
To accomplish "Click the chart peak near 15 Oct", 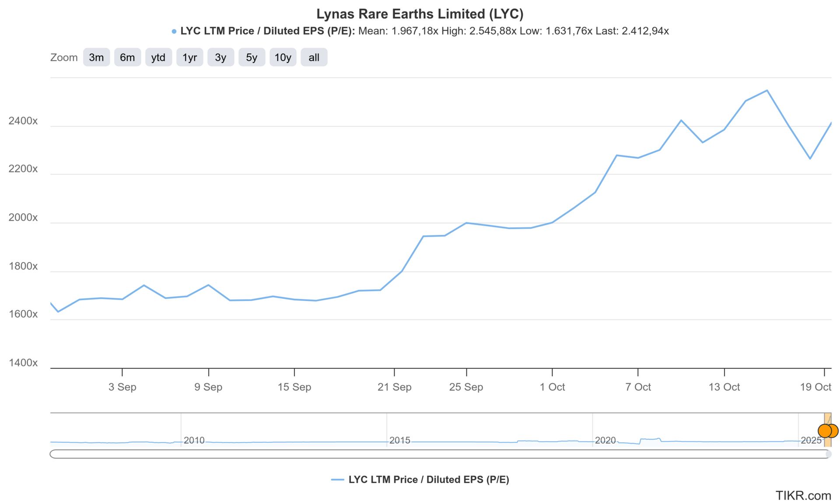I will coord(767,91).
